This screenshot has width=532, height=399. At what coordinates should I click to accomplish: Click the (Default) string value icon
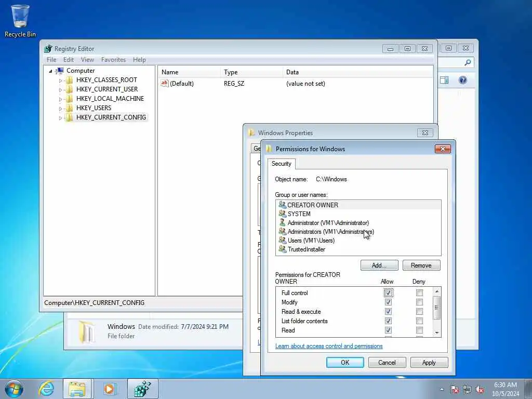tap(165, 83)
